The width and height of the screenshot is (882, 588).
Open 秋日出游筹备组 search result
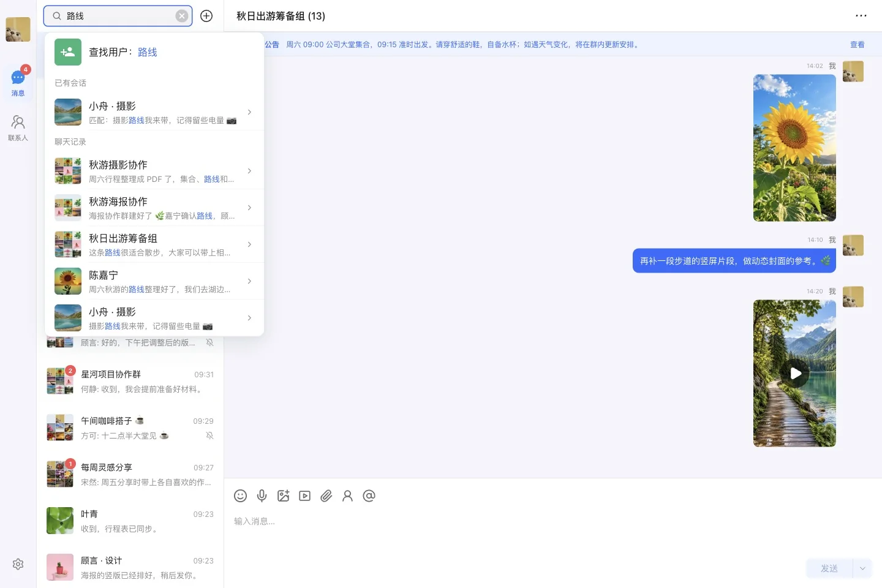pos(154,244)
